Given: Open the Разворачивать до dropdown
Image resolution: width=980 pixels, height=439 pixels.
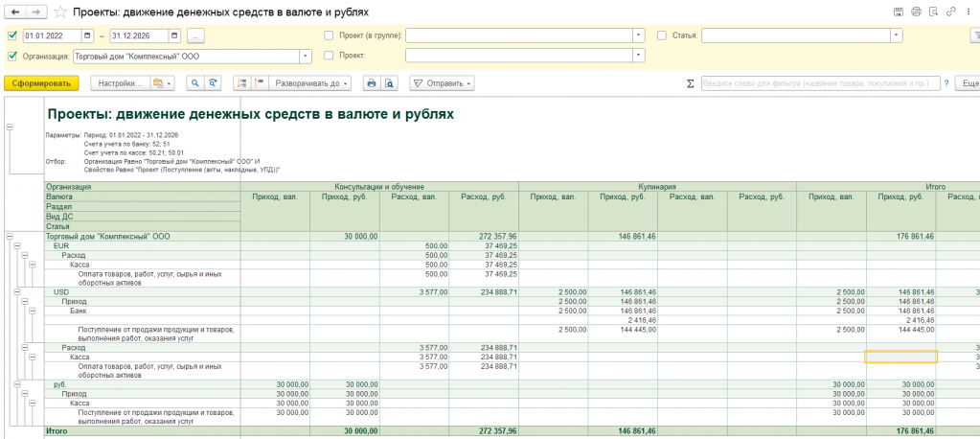Looking at the screenshot, I should [311, 82].
